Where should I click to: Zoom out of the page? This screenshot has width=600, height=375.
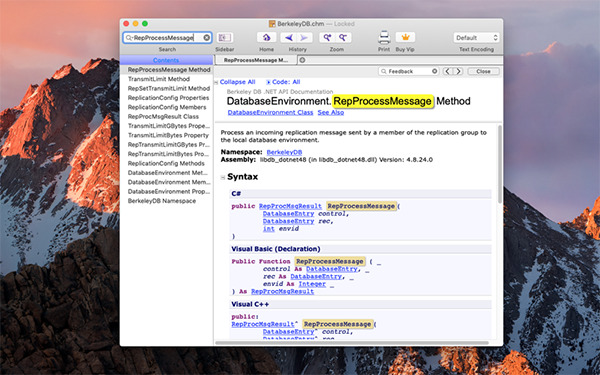(343, 38)
